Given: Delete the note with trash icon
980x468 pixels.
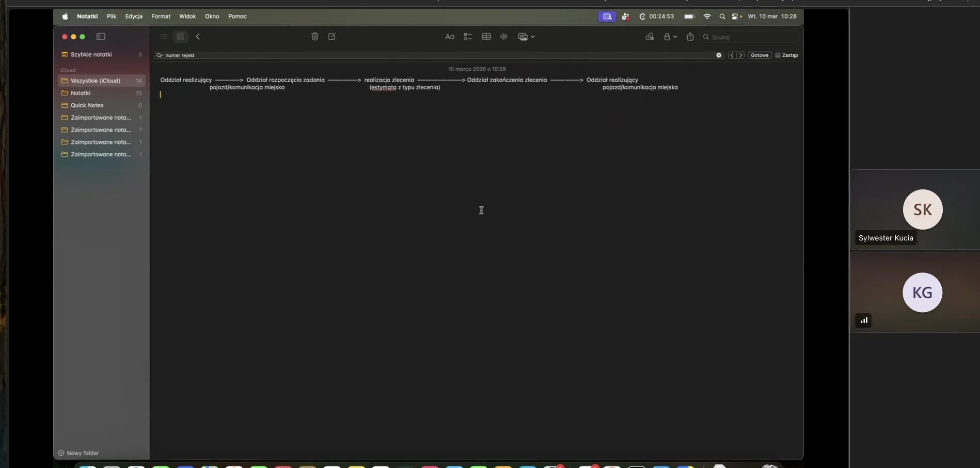Looking at the screenshot, I should pyautogui.click(x=314, y=37).
